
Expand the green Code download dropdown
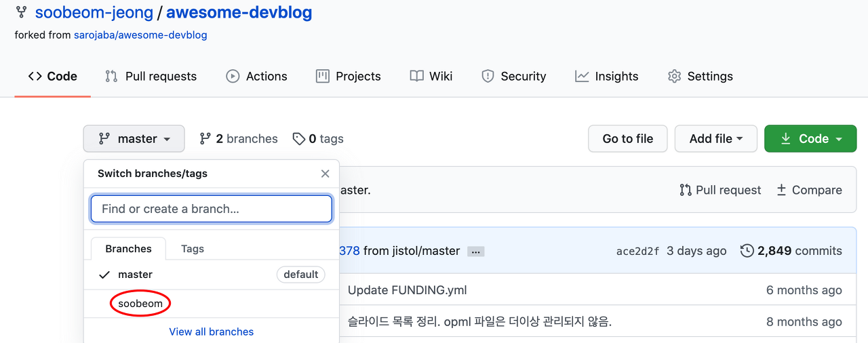pyautogui.click(x=810, y=138)
